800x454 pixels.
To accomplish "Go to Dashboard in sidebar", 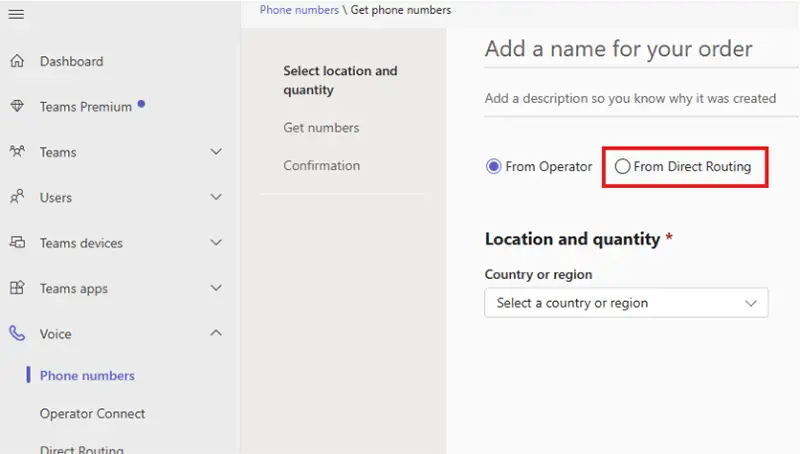I will click(71, 61).
